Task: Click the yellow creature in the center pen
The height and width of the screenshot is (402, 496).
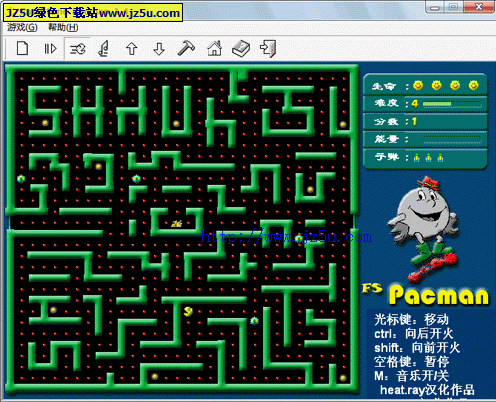Action: 177,223
